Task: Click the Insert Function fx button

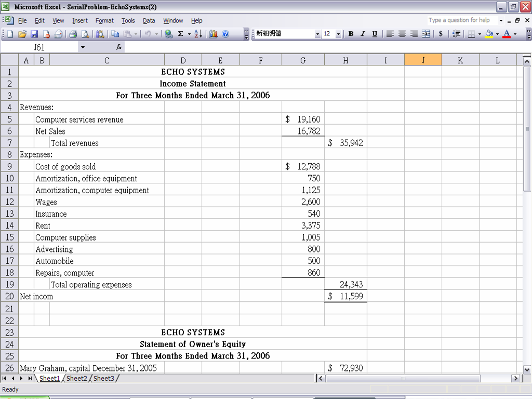Action: [119, 47]
